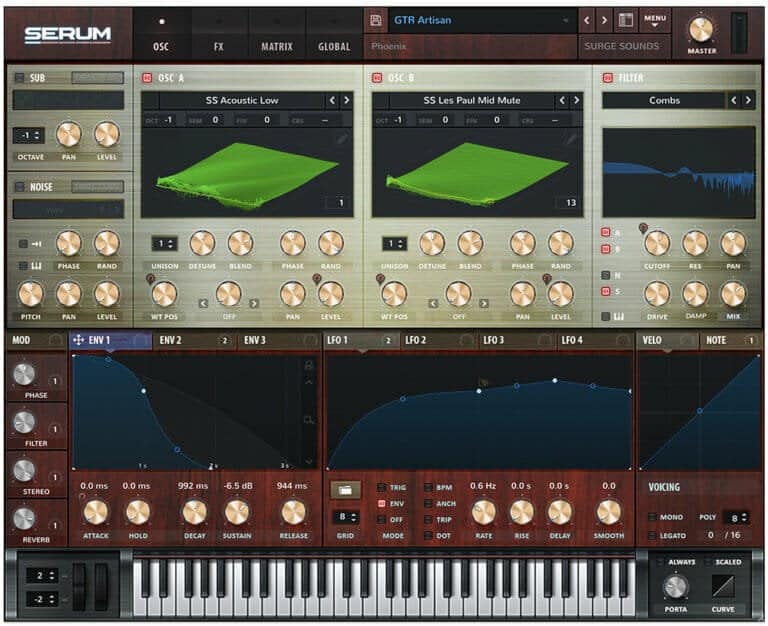Click the pitch bend wheel
Screen dimensions: 768x626
click(x=79, y=586)
